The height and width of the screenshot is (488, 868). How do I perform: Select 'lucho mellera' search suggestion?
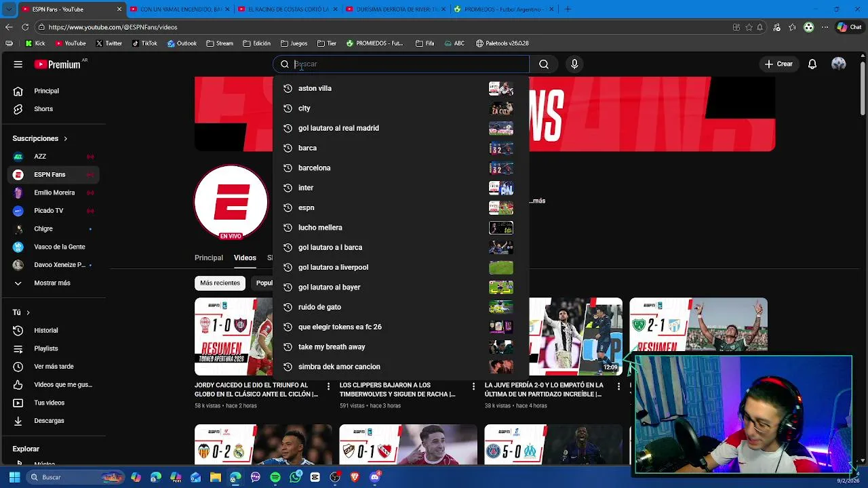(x=401, y=228)
